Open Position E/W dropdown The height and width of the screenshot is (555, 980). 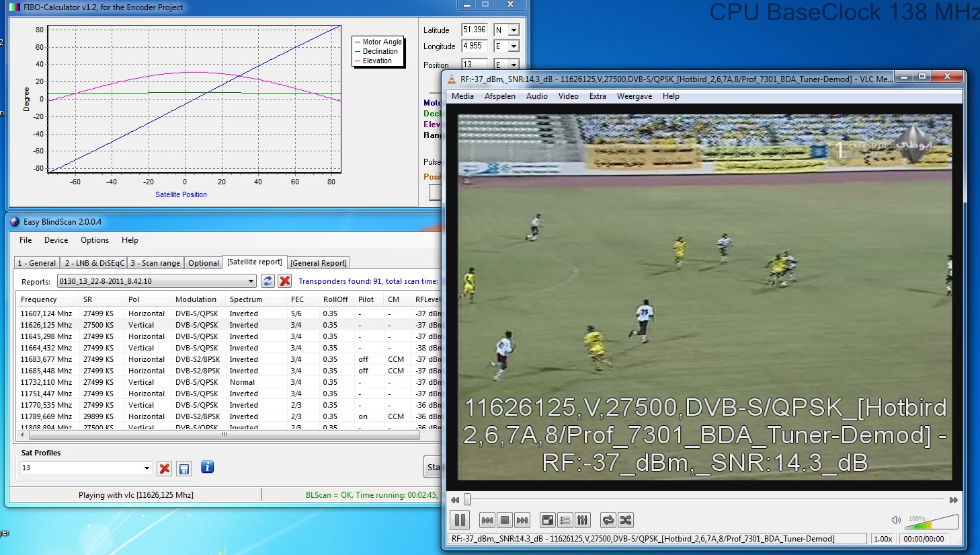pos(514,65)
